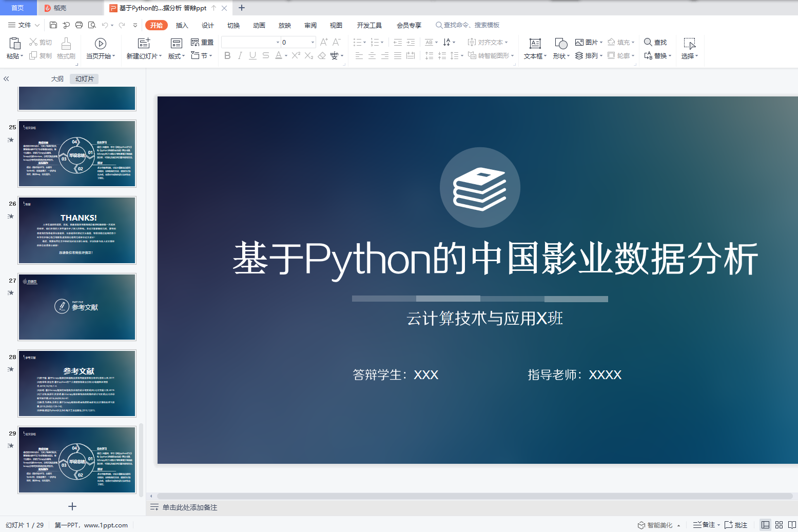
Task: Click the 替换 (Replace) button
Action: coord(657,55)
